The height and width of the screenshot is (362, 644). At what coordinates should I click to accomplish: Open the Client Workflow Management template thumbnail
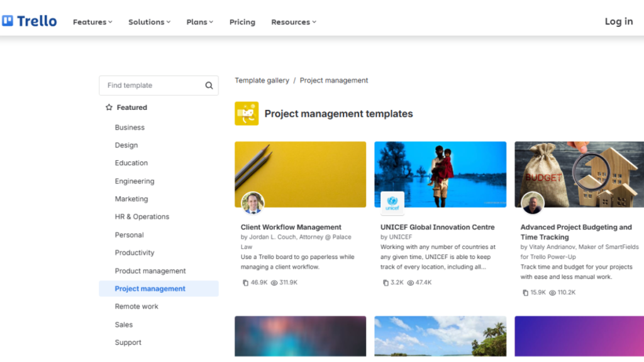[300, 173]
